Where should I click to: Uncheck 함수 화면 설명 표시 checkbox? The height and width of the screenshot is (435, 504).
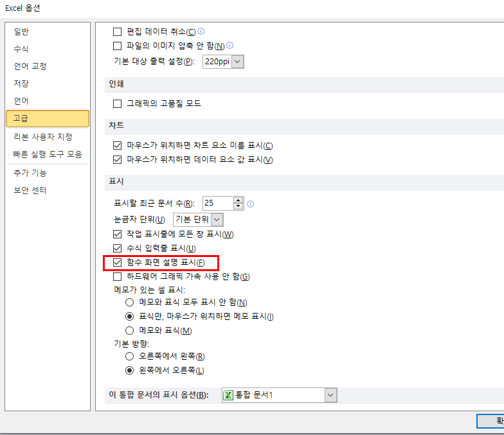point(117,262)
